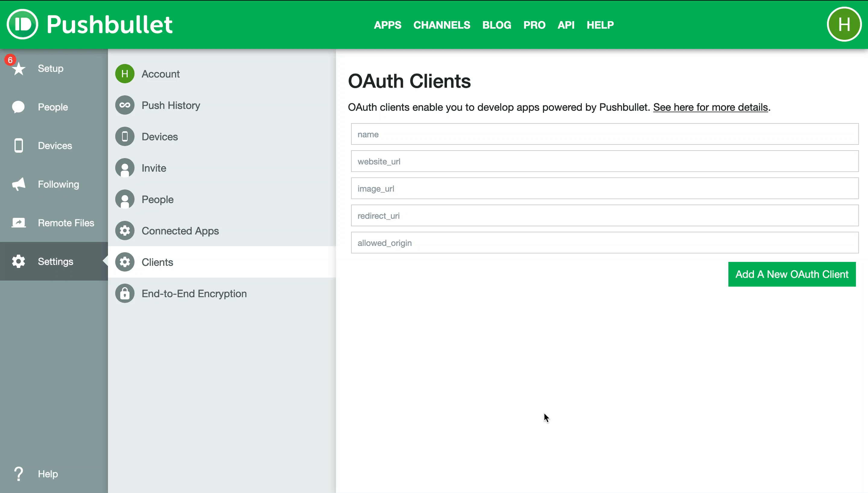The image size is (868, 493).
Task: Select the Remote Files sidebar icon
Action: click(x=19, y=222)
